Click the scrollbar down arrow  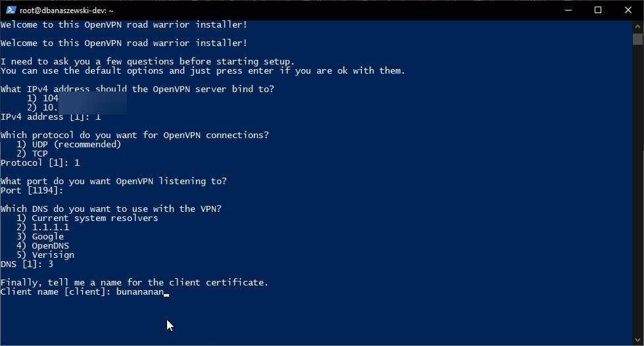click(637, 340)
